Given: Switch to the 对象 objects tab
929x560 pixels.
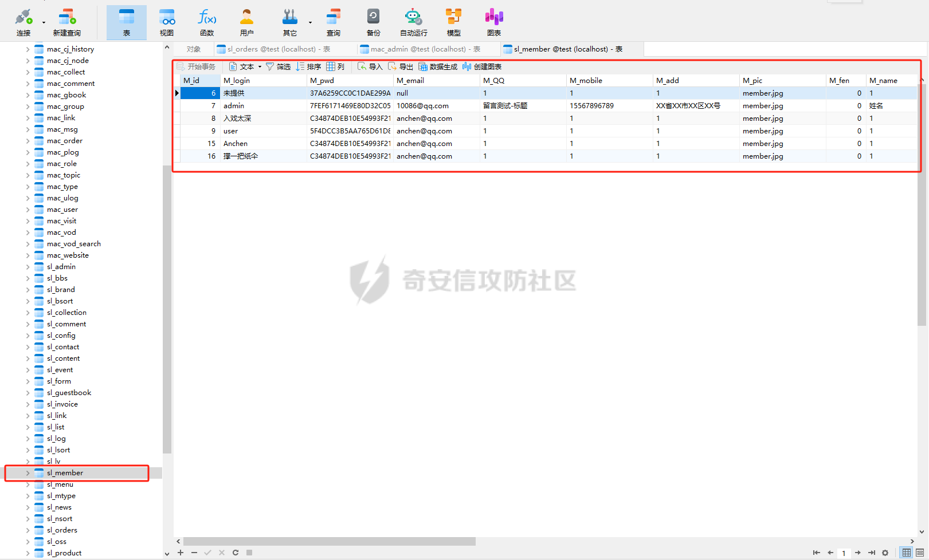Looking at the screenshot, I should point(193,49).
